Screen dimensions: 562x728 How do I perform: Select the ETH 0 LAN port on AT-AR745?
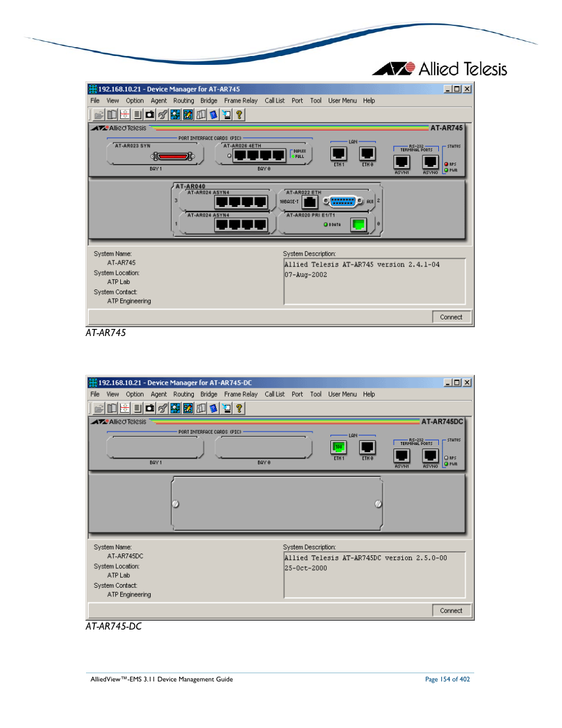(x=368, y=154)
